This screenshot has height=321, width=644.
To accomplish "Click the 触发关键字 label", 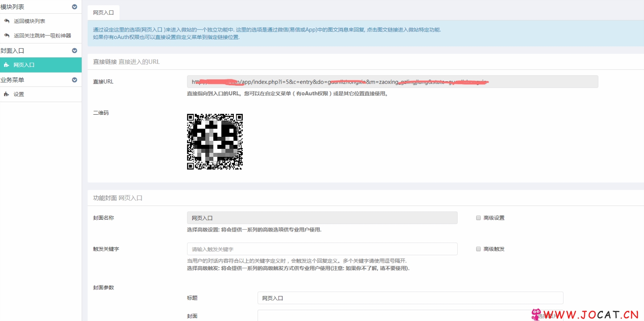I will coord(106,249).
